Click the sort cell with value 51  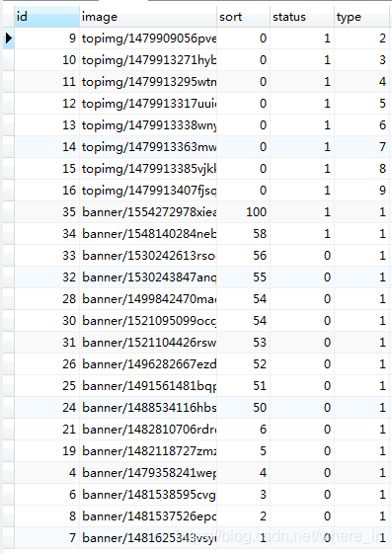[x=243, y=386]
